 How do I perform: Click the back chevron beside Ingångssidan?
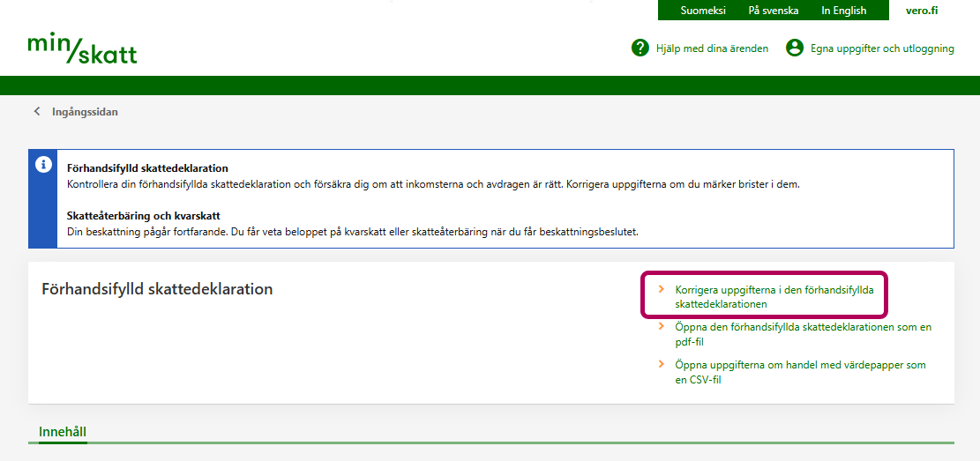click(x=37, y=112)
